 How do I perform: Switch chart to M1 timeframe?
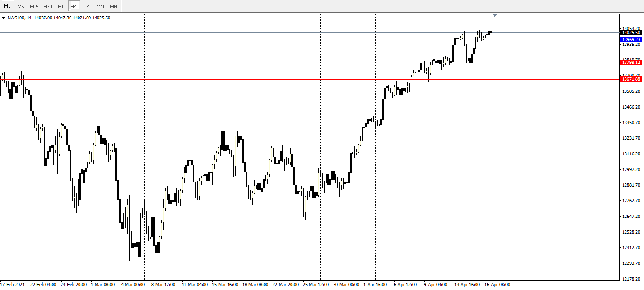coord(7,6)
